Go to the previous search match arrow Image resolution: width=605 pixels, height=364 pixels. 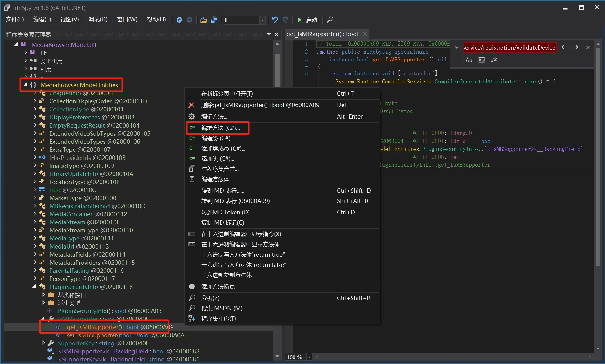pyautogui.click(x=564, y=47)
